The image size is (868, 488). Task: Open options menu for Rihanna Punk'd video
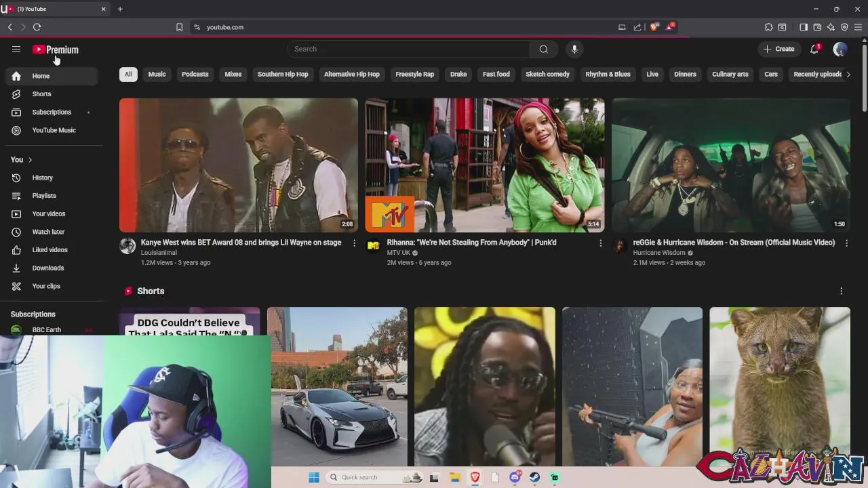(x=600, y=243)
